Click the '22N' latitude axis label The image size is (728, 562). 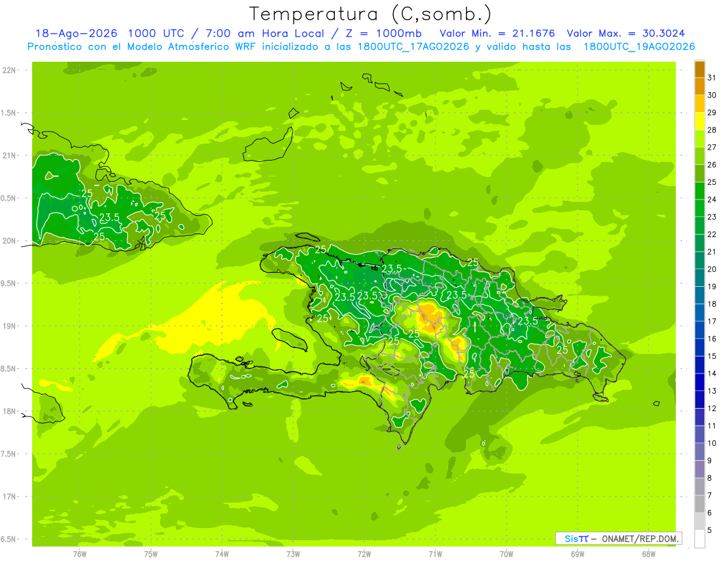[x=10, y=70]
